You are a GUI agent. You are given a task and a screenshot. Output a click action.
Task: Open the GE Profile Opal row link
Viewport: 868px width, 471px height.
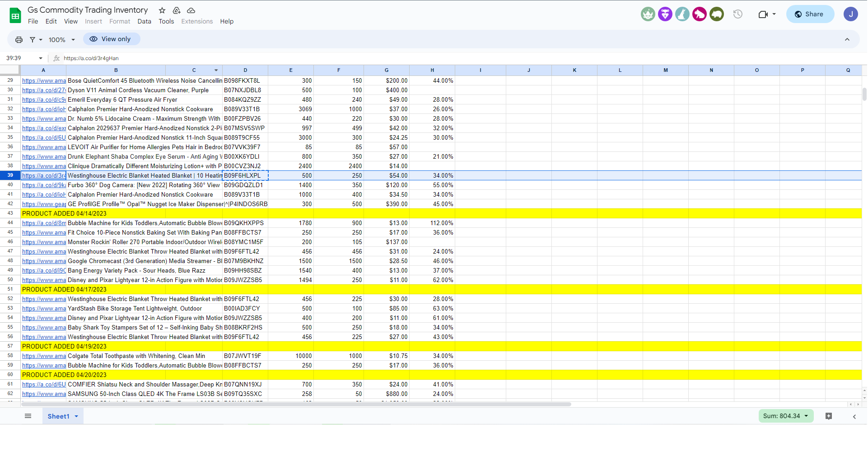[x=44, y=204]
